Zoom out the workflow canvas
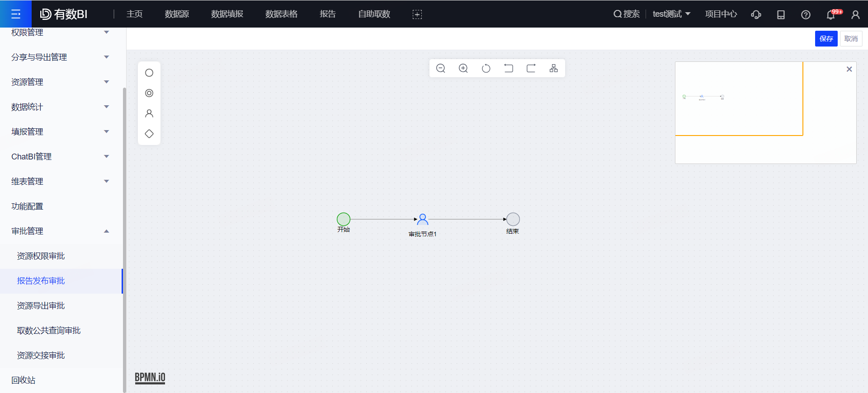This screenshot has width=868, height=393. point(441,68)
